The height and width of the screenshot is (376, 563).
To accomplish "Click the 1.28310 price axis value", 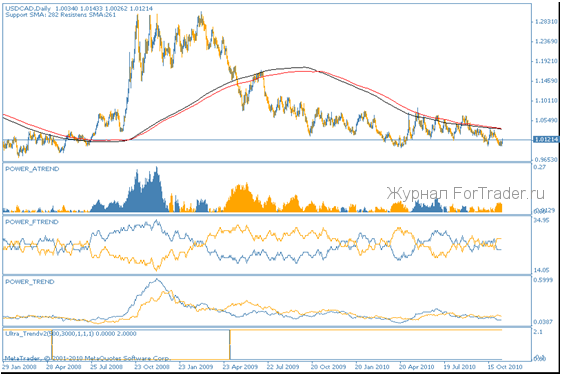I will (x=546, y=22).
